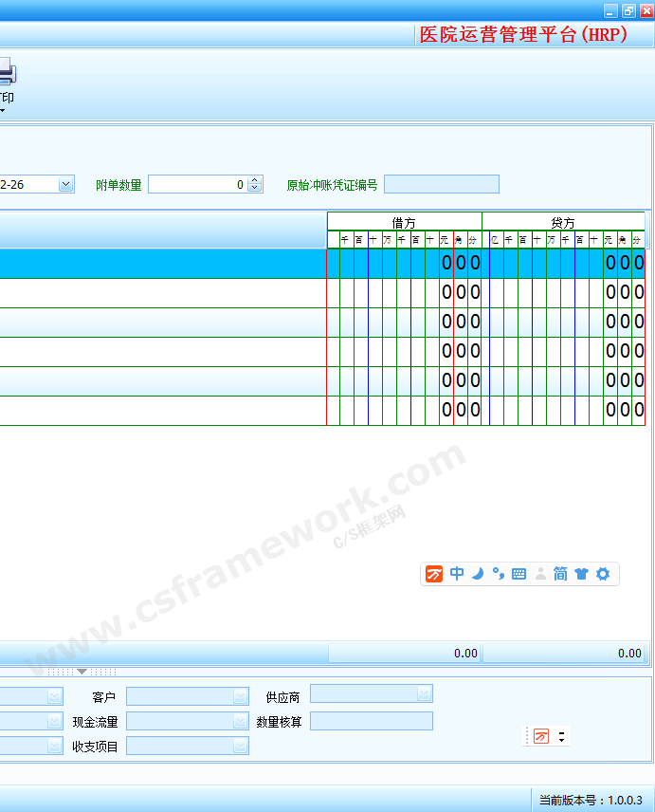Open the IME skin (shirt) icon
Image resolution: width=655 pixels, height=812 pixels.
coord(581,574)
